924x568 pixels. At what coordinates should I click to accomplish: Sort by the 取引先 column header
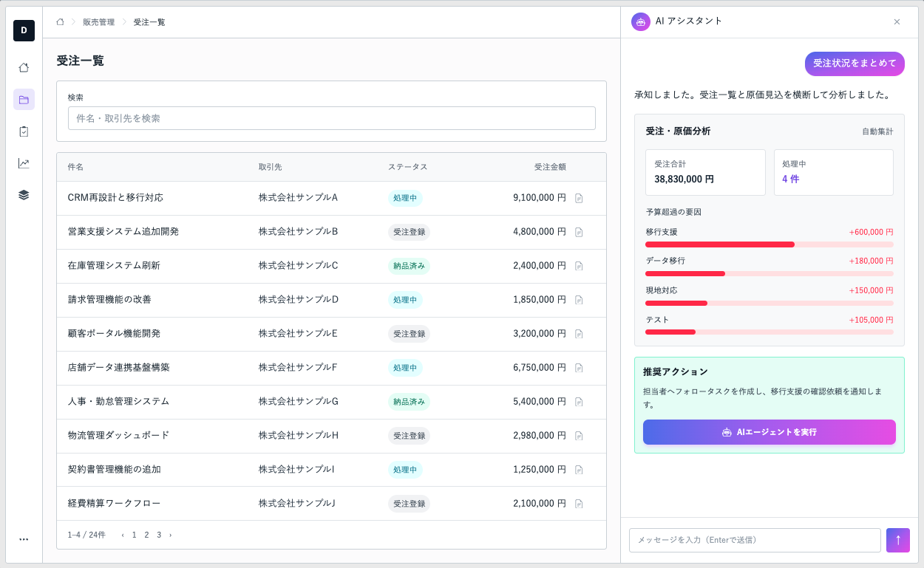[271, 167]
